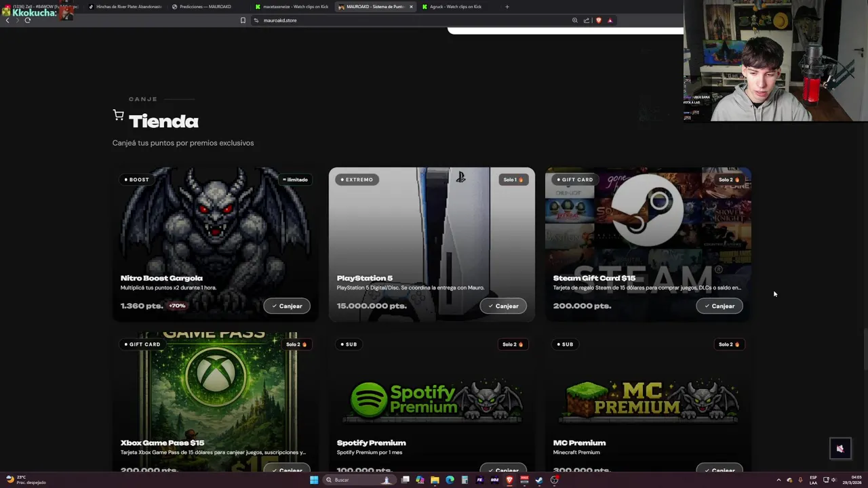Click the Buscar taskbar search box
This screenshot has height=488, width=868.
[x=359, y=480]
